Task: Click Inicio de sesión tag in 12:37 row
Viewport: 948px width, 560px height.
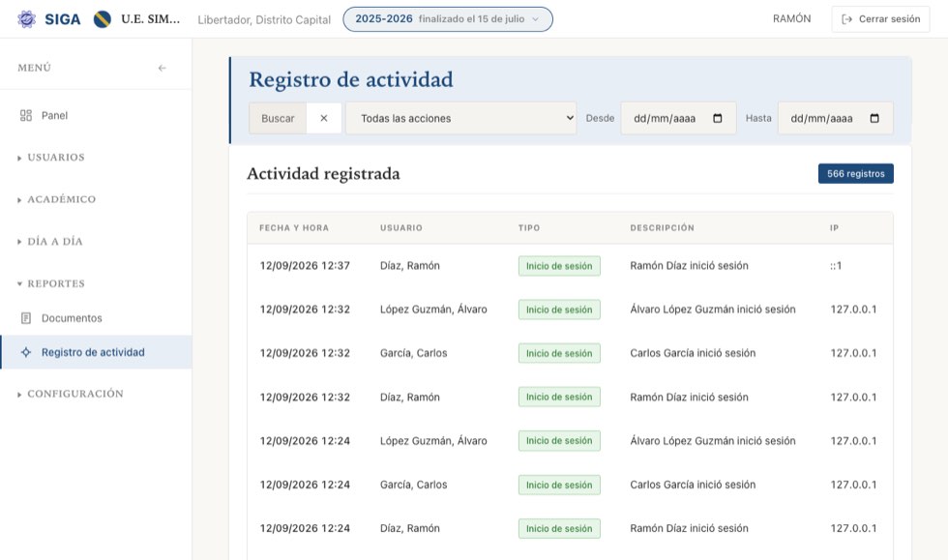Action: pyautogui.click(x=559, y=266)
